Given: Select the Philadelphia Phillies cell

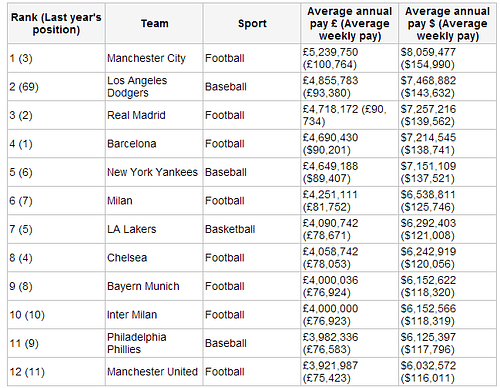Looking at the screenshot, I should [x=154, y=343].
